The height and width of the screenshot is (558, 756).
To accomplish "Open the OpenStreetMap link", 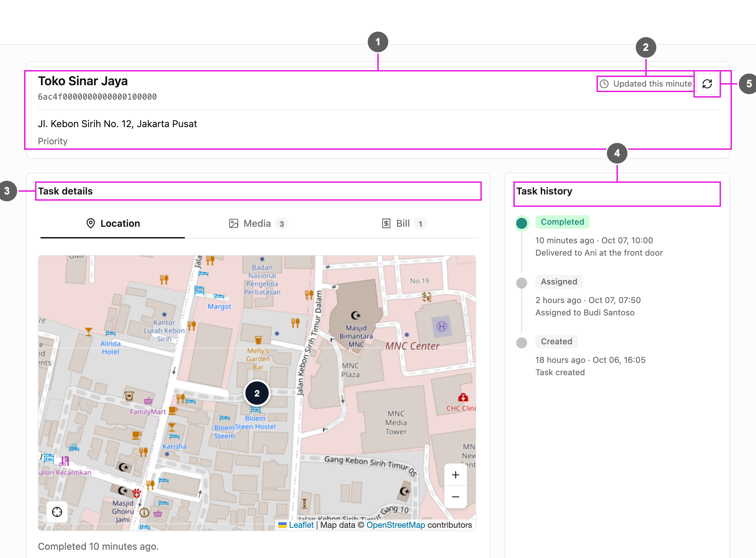I will [396, 525].
